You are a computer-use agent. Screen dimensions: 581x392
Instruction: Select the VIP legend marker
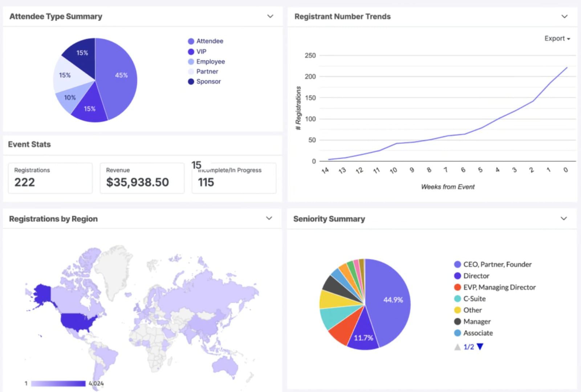tap(191, 51)
